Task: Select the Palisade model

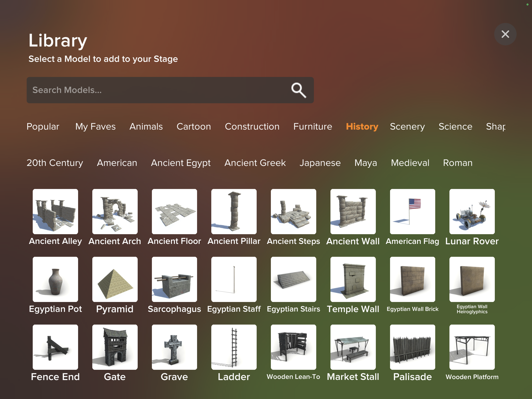Action: [x=412, y=347]
